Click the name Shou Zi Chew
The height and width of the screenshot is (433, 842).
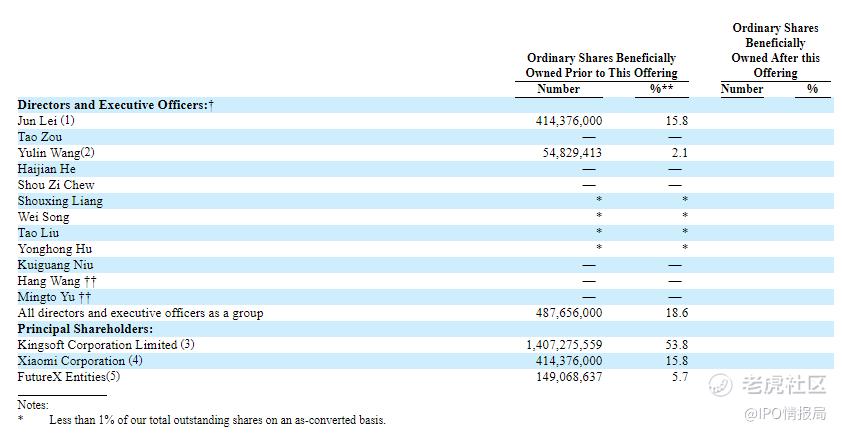[x=56, y=185]
